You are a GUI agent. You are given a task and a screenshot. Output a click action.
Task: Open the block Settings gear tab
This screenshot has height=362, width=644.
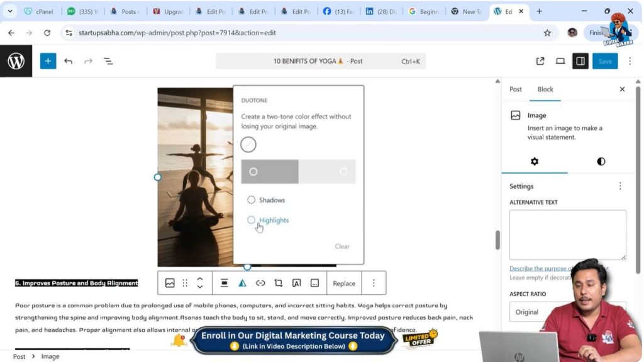535,161
